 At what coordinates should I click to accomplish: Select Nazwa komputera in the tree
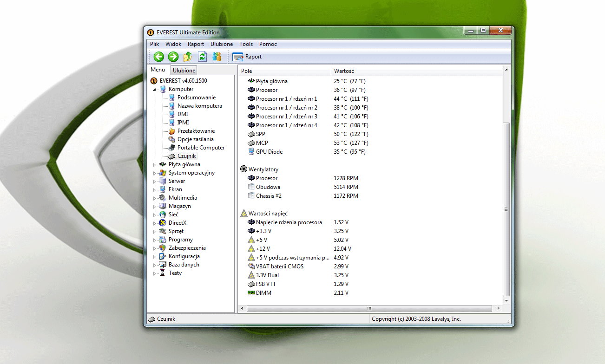200,106
